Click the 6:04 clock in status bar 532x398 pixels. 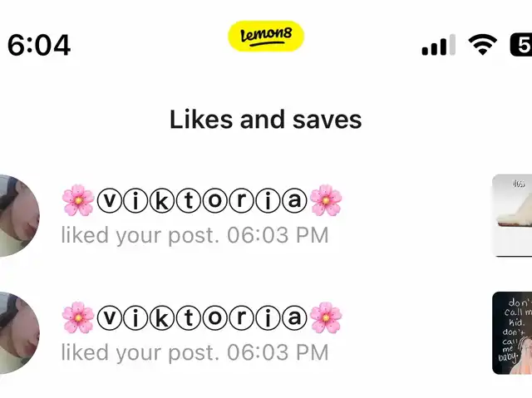pyautogui.click(x=39, y=46)
